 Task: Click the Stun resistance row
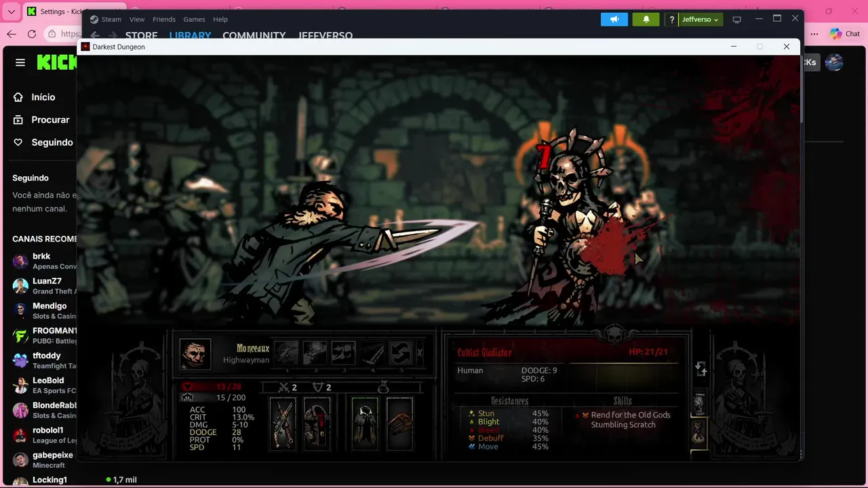(x=509, y=413)
